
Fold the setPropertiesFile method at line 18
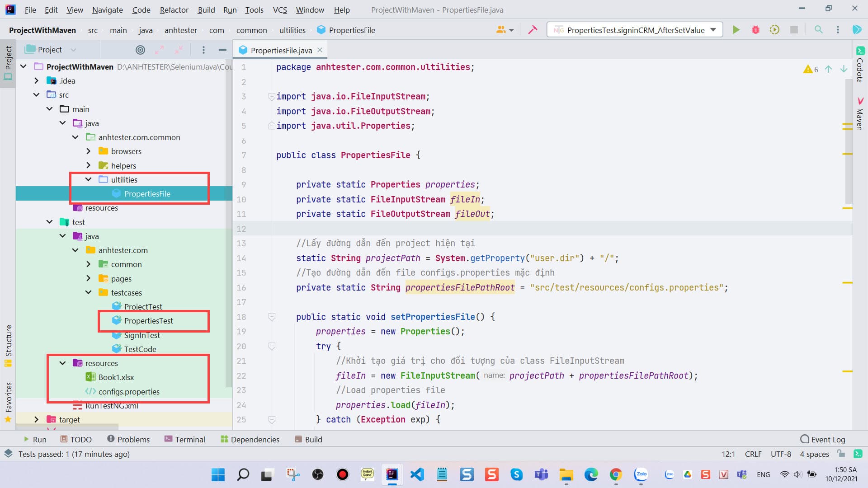(x=272, y=317)
